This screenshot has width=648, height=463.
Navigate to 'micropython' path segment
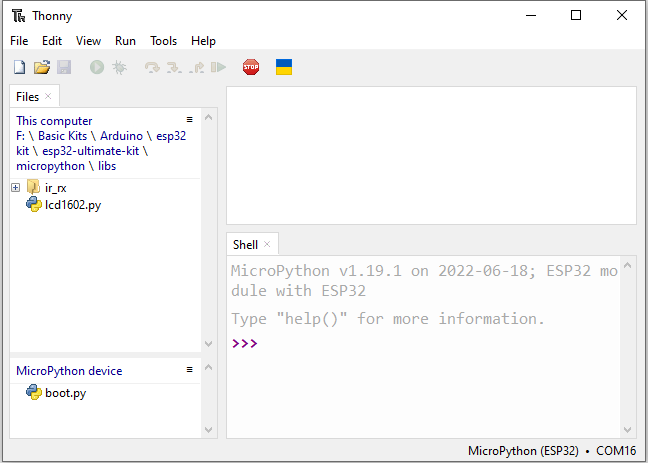(x=50, y=166)
